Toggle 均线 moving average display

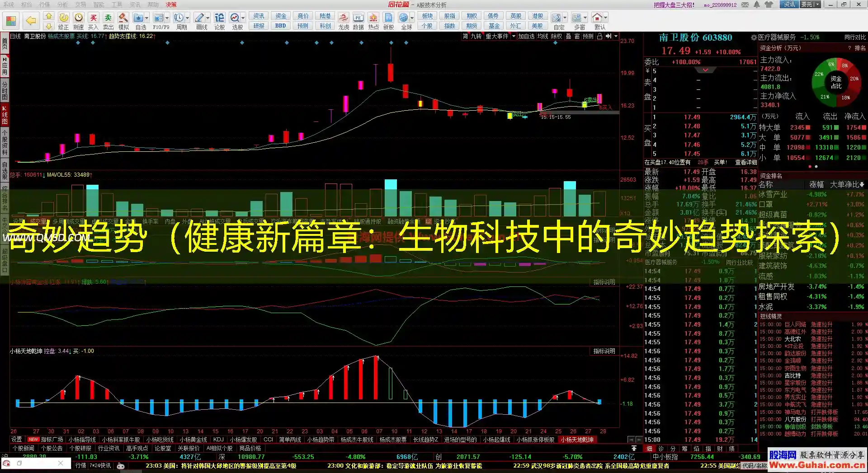(542, 36)
